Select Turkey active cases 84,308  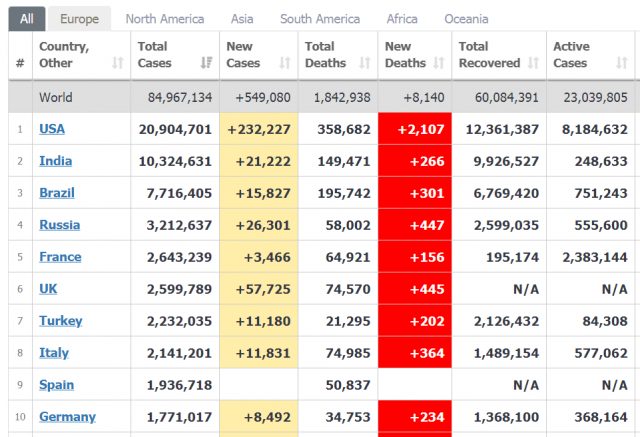pyautogui.click(x=605, y=321)
